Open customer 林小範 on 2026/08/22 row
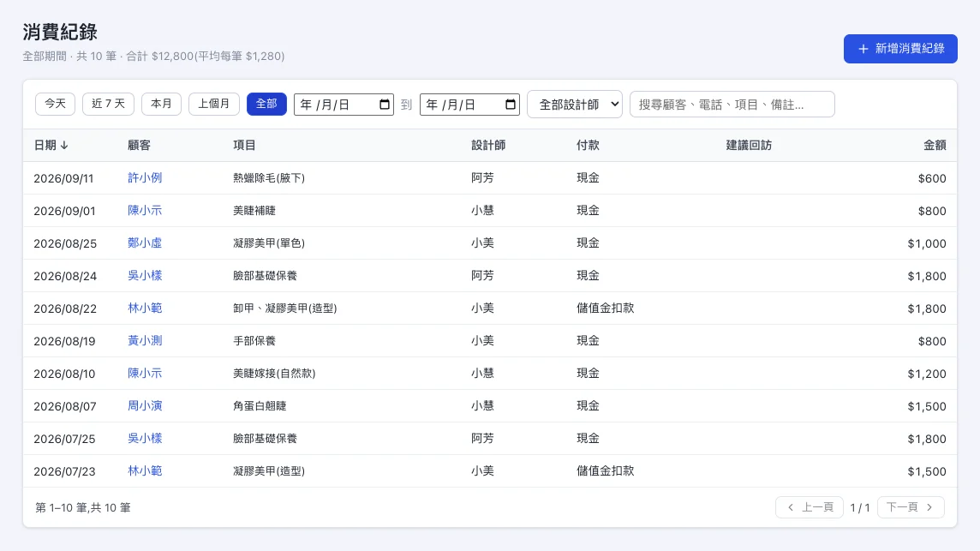 145,308
